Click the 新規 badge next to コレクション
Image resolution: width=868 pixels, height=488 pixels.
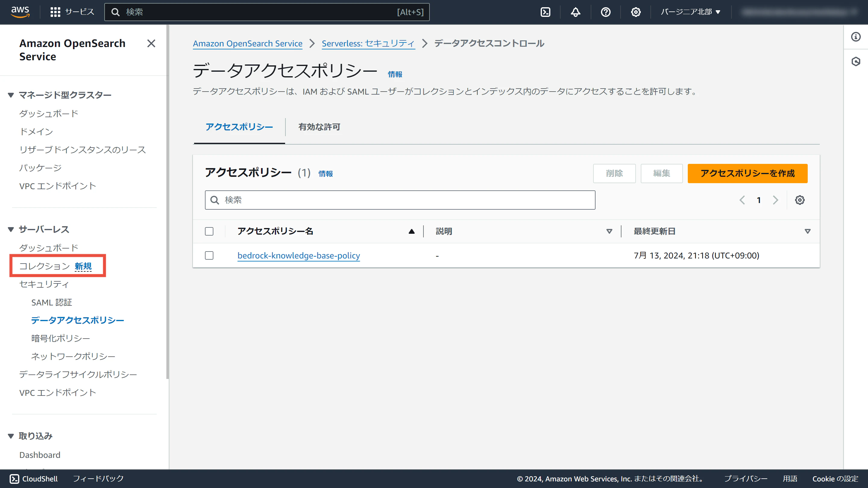pos(83,266)
